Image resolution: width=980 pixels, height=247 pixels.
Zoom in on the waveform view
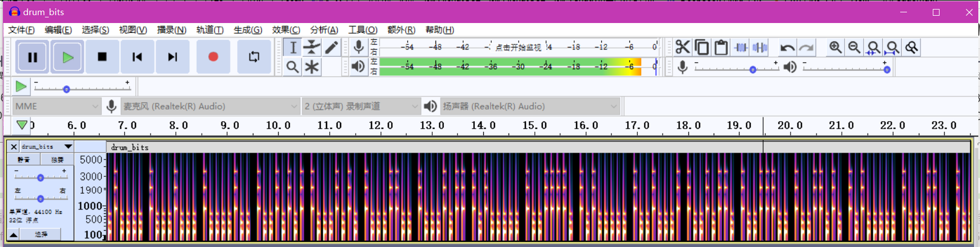tap(836, 47)
